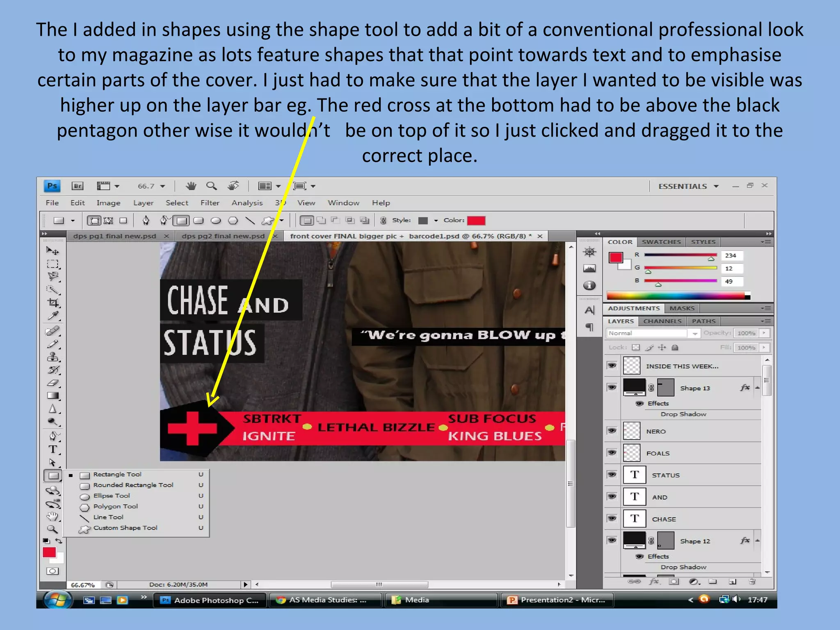
Task: Select the Eyedropper tool
Action: pyautogui.click(x=52, y=316)
